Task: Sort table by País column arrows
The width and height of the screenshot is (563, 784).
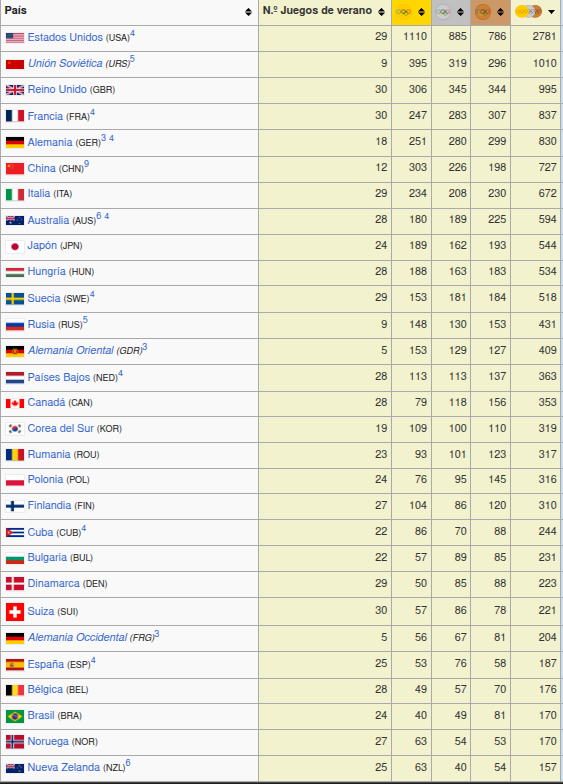Action: 248,12
